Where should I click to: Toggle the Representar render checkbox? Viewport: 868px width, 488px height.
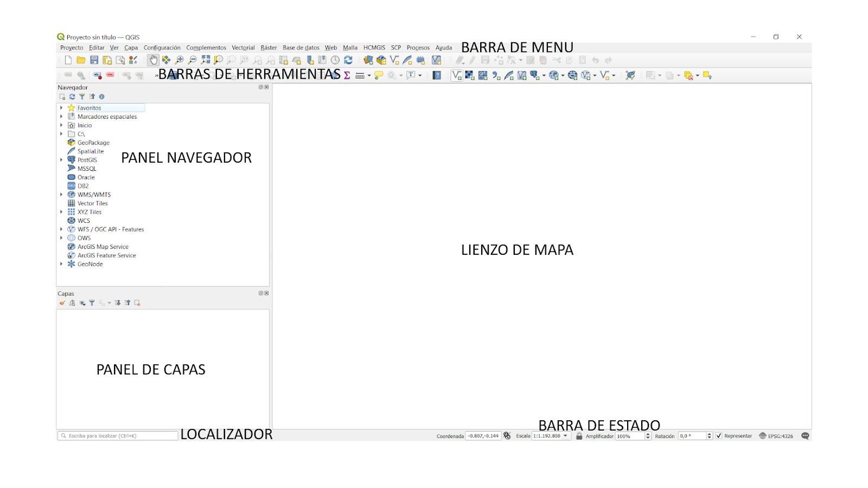click(719, 436)
